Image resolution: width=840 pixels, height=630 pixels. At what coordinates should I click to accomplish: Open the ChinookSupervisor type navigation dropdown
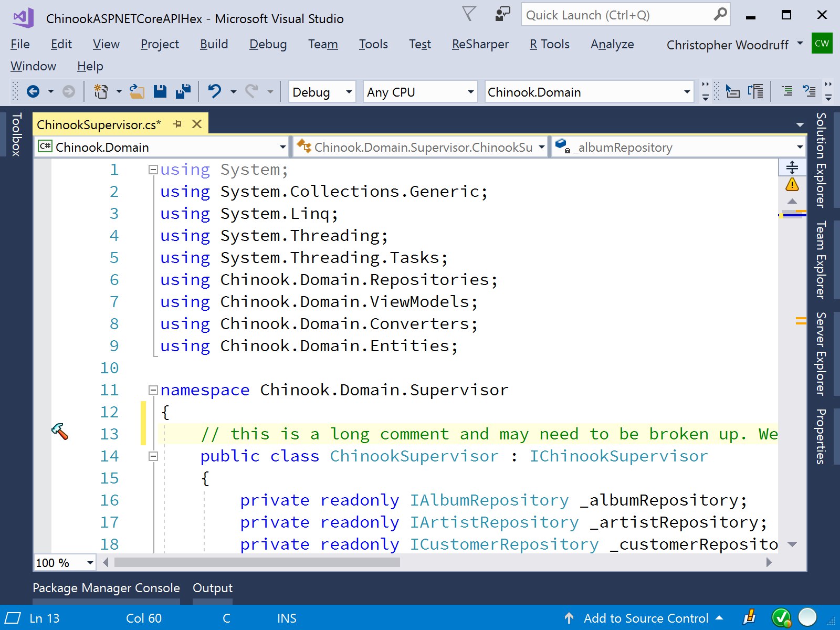pyautogui.click(x=420, y=147)
